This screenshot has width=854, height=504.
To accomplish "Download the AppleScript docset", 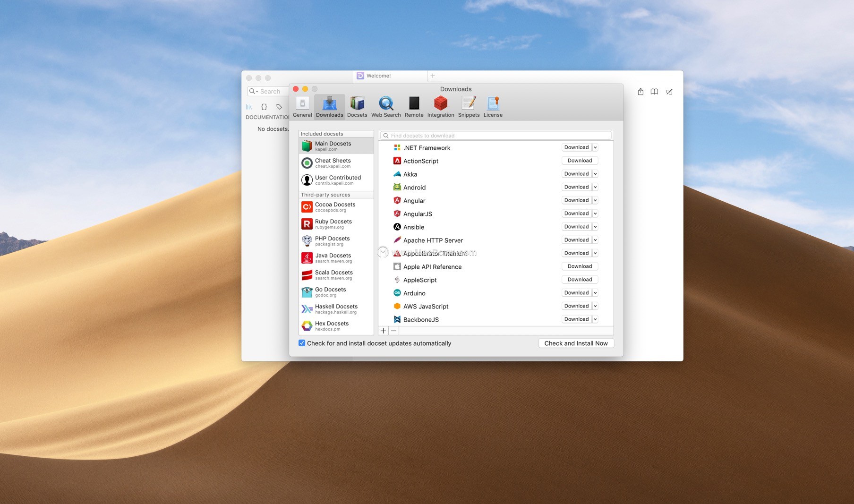I will click(x=580, y=280).
